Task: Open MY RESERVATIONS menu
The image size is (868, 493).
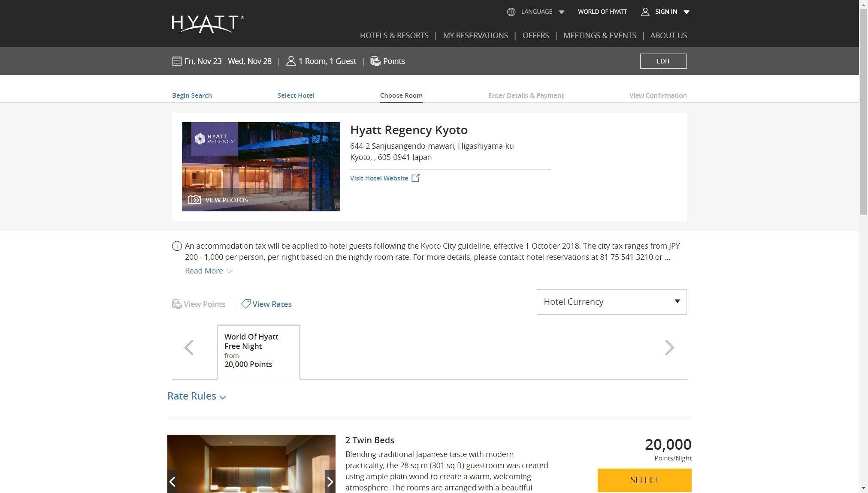Action: (x=475, y=36)
